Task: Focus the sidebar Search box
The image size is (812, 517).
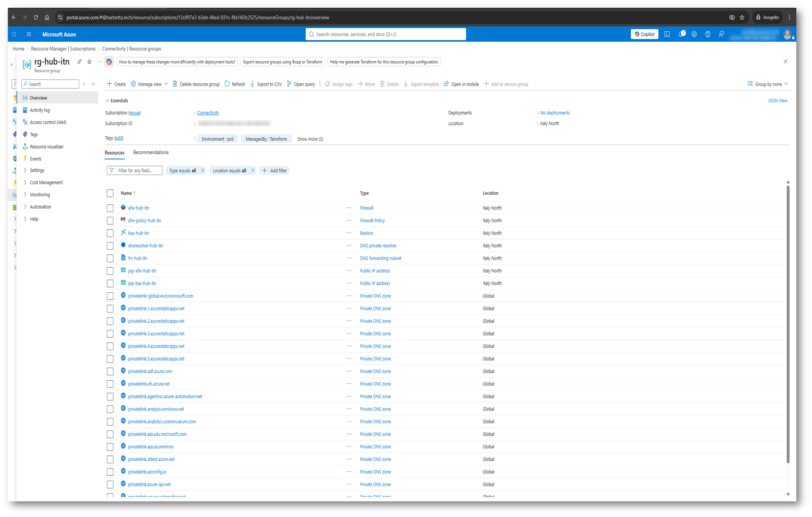Action: coord(50,84)
